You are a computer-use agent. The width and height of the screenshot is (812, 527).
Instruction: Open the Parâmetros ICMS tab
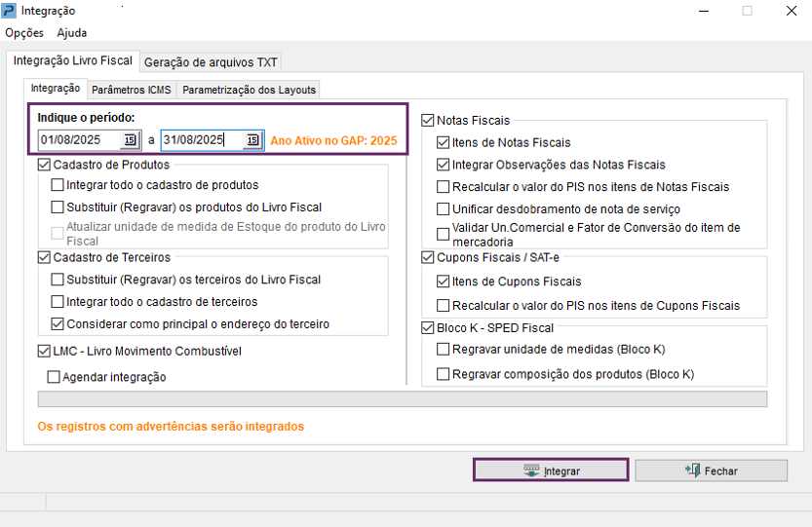(x=131, y=90)
